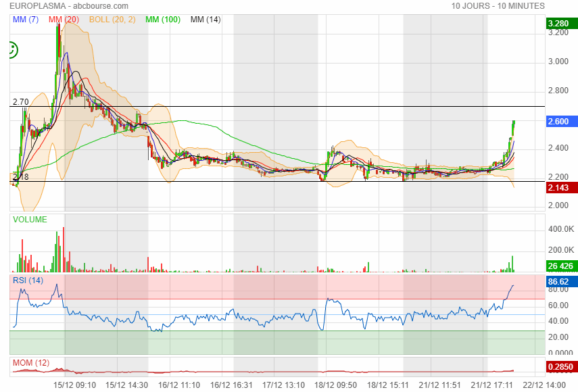Click the red 2.143 low price tag
The height and width of the screenshot is (392, 578).
tap(562, 187)
